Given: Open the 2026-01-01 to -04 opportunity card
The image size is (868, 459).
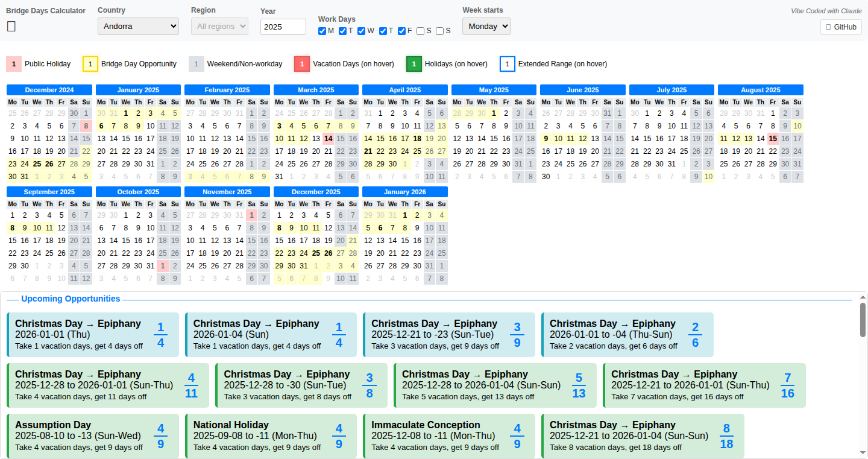Looking at the screenshot, I should pos(627,335).
